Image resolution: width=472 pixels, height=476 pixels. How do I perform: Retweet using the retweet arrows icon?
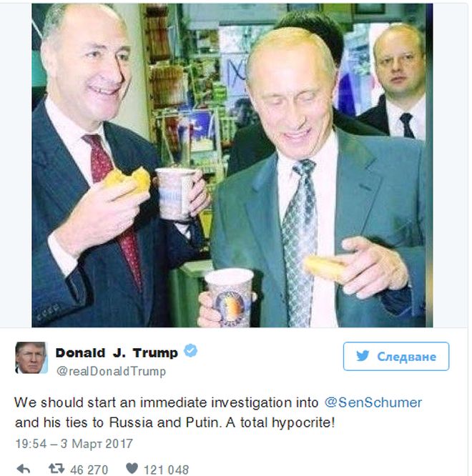coord(56,468)
